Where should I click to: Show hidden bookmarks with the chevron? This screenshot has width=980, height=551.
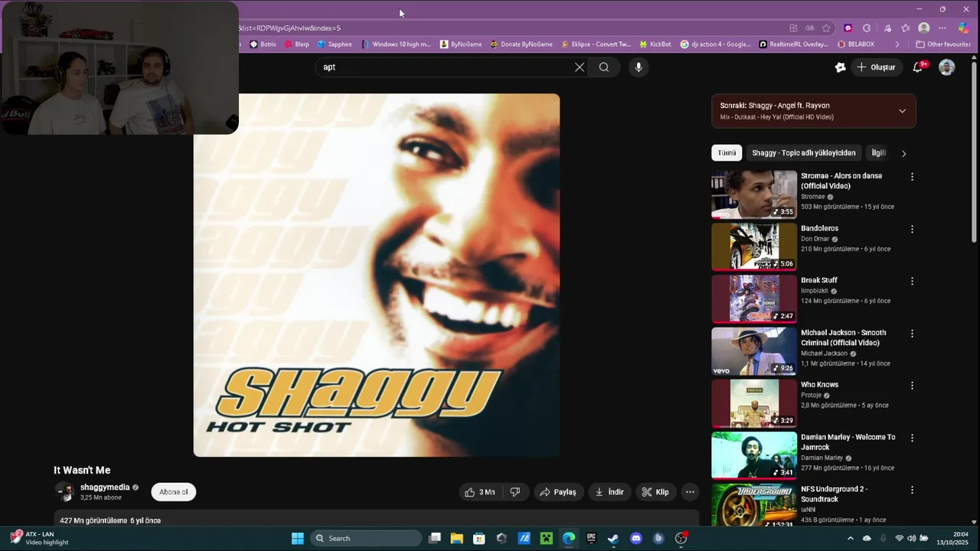pos(897,44)
